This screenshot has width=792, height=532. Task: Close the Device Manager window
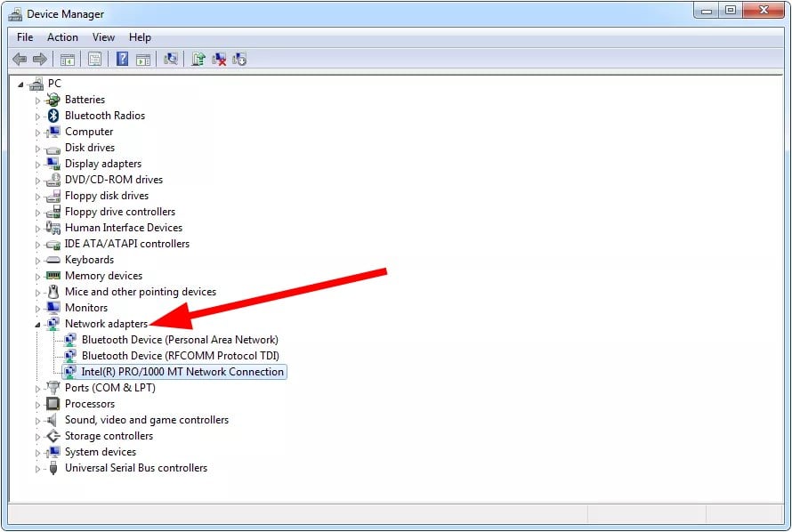pos(764,11)
